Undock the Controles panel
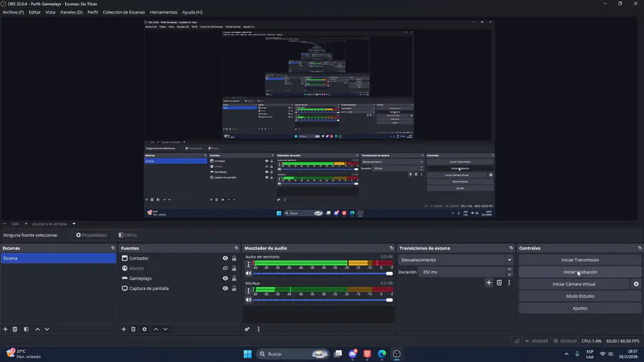This screenshot has width=644, height=362. pos(640,248)
